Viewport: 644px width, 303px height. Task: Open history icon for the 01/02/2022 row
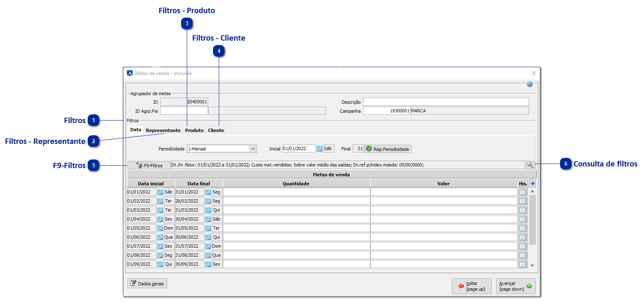point(523,201)
